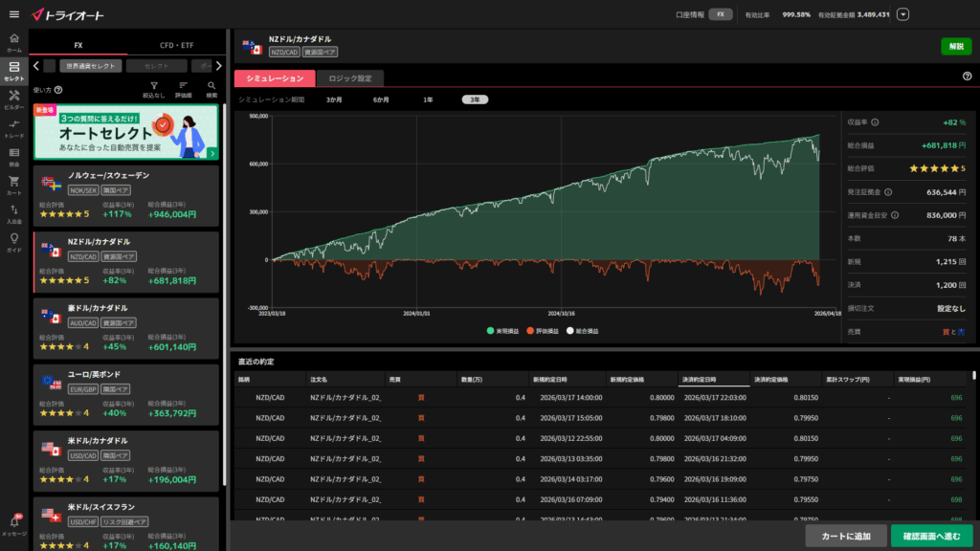This screenshot has height=551, width=980.
Task: Click the カートに追加 button
Action: tap(845, 536)
